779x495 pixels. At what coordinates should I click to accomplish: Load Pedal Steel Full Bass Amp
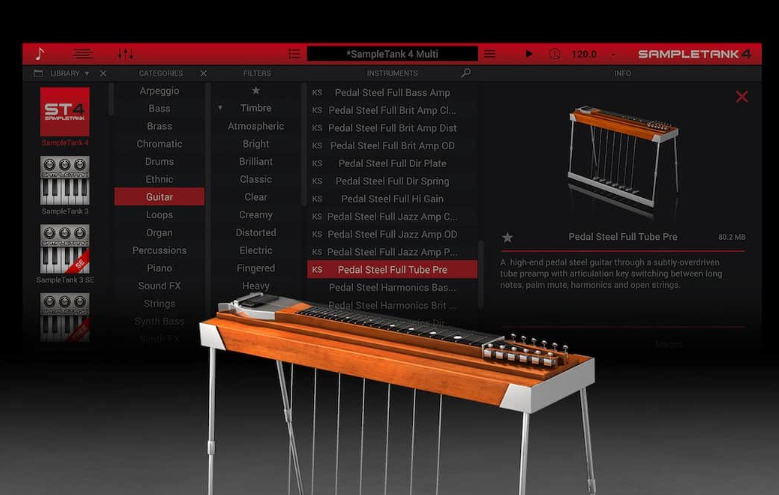point(392,92)
